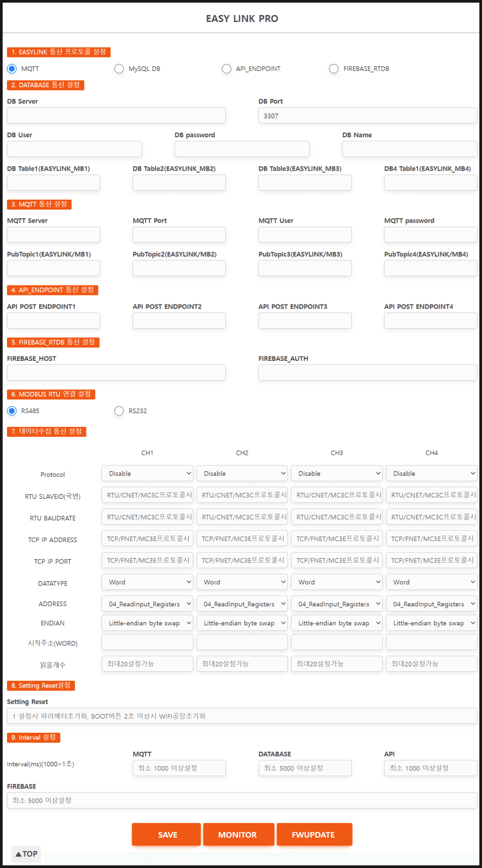Open the CH3 Protocol dropdown
Image resolution: width=482 pixels, height=868 pixels.
click(x=337, y=473)
